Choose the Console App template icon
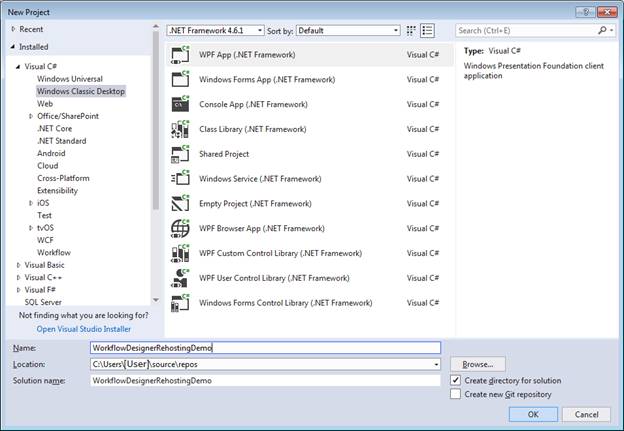The height and width of the screenshot is (431, 624). tap(180, 104)
